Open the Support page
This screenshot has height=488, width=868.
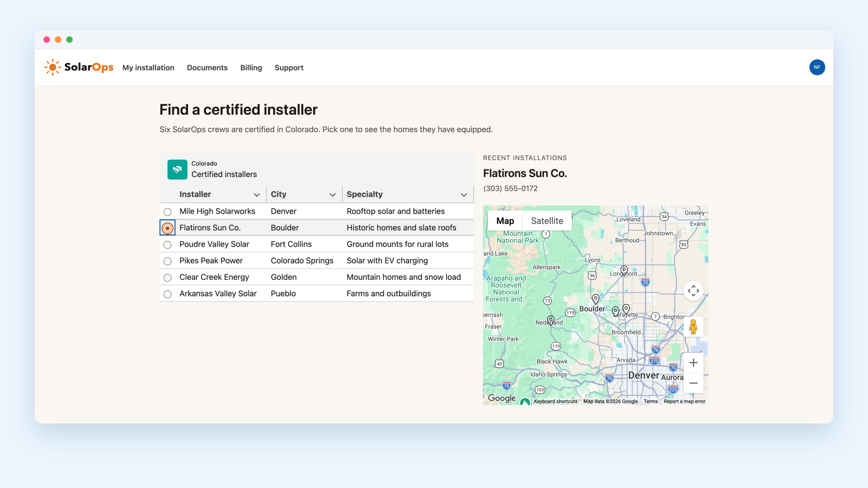pos(289,68)
